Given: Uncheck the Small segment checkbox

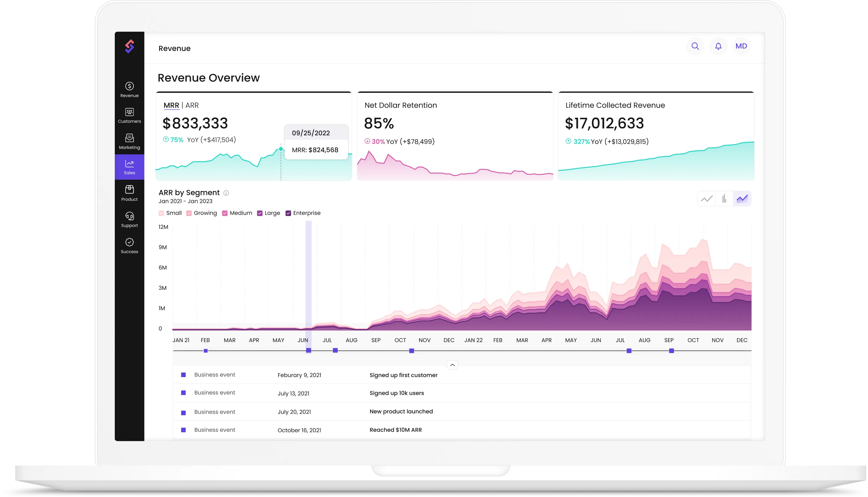Looking at the screenshot, I should [x=162, y=213].
